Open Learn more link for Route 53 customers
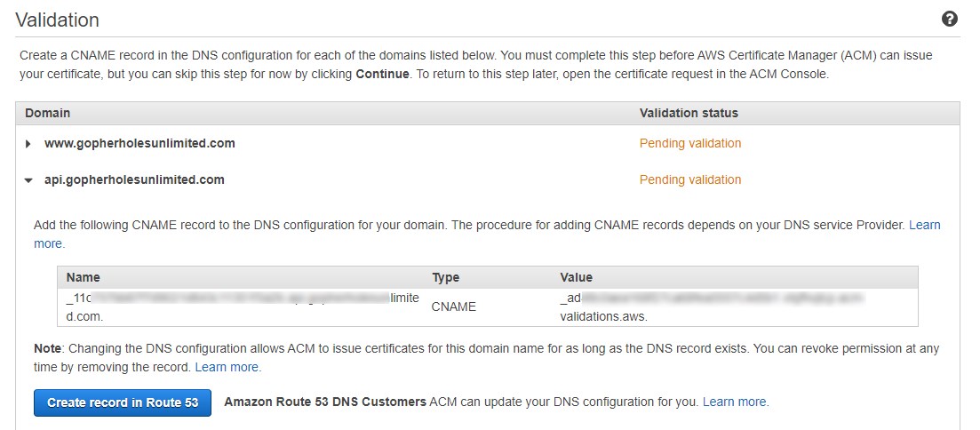Viewport: 980px width, 430px height. tap(735, 402)
